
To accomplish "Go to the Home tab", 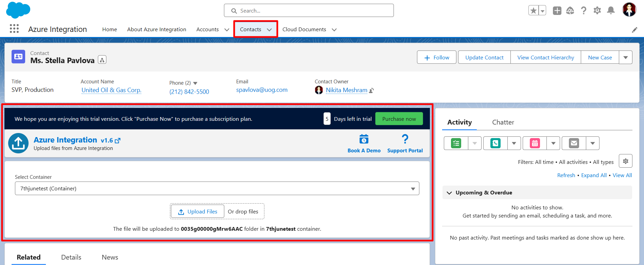I will coord(109,30).
